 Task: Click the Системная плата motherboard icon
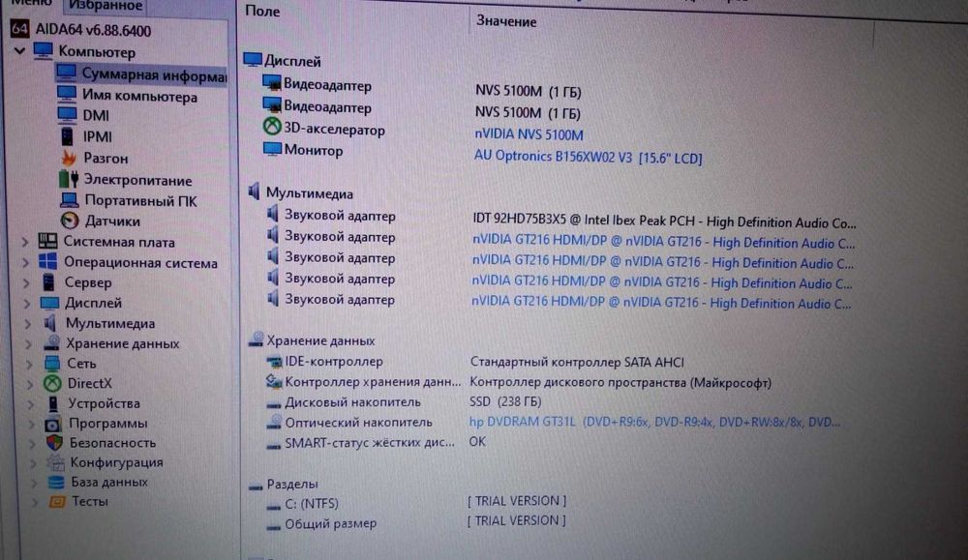pos(47,241)
